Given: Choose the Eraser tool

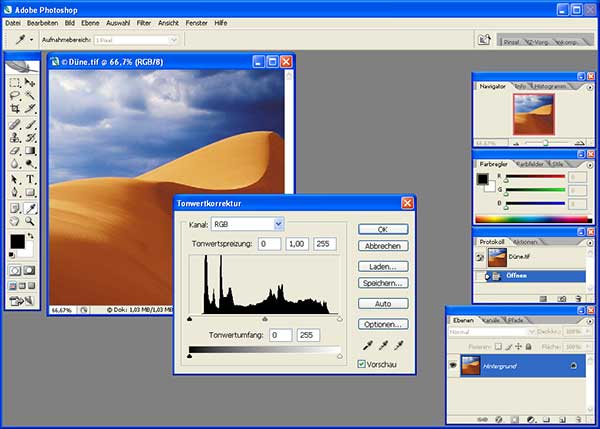Looking at the screenshot, I should tap(15, 151).
